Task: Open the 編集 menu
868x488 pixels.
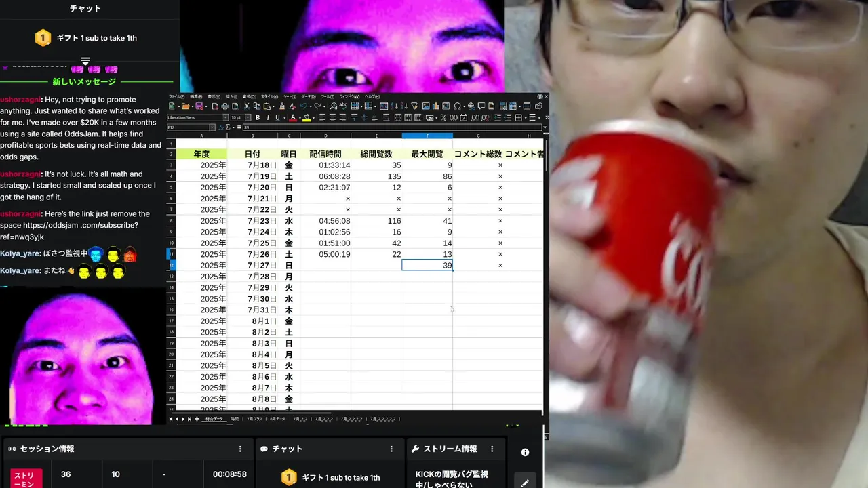Action: 196,97
